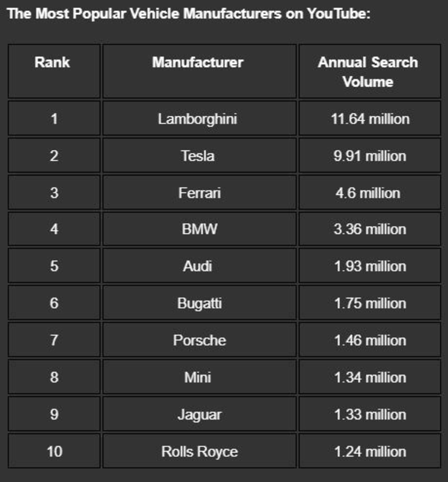This screenshot has width=448, height=482.
Task: Select the 1.46 million cell
Action: point(370,340)
